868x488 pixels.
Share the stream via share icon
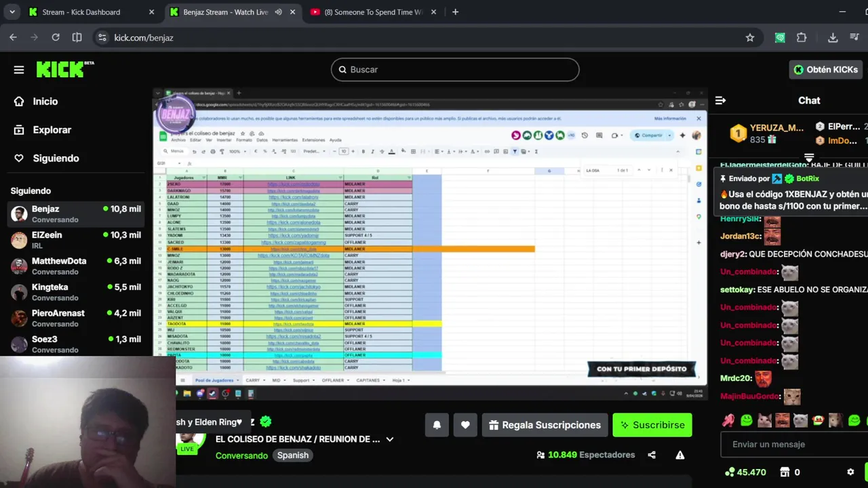(x=652, y=455)
